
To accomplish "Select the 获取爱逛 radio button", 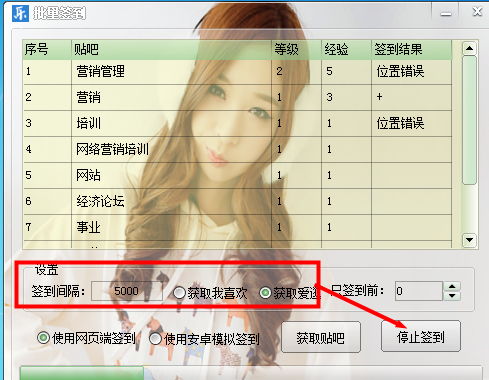I will [290, 293].
